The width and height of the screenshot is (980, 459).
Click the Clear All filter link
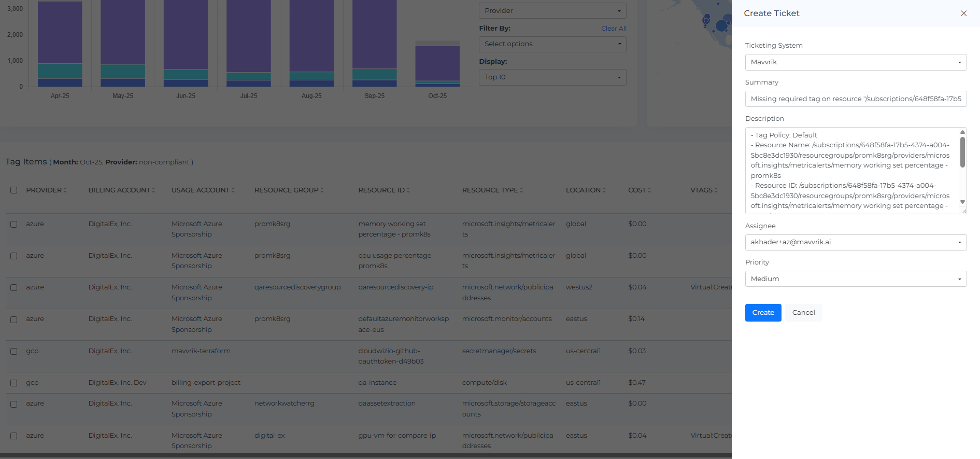click(x=614, y=29)
